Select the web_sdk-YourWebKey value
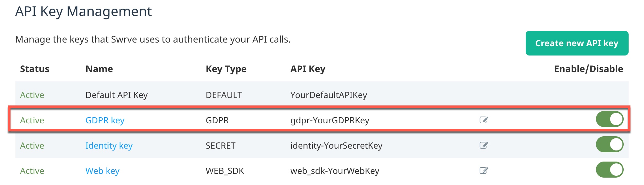This screenshot has width=644, height=185. click(x=335, y=171)
